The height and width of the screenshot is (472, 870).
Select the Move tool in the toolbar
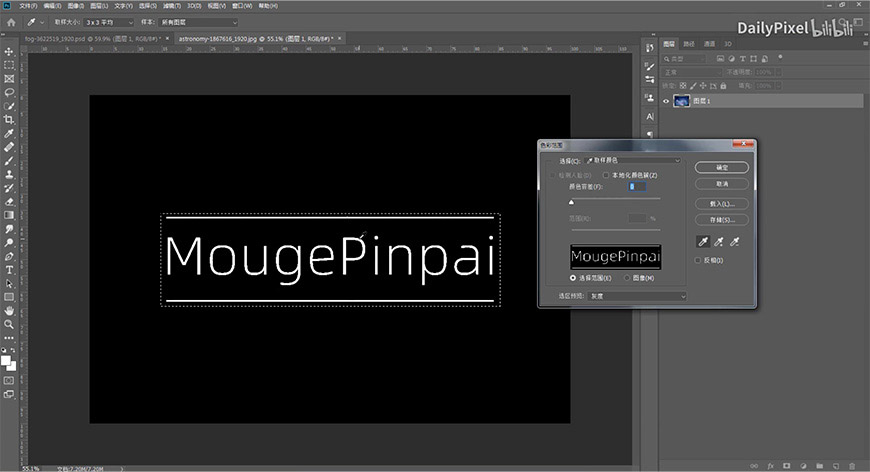coord(9,51)
